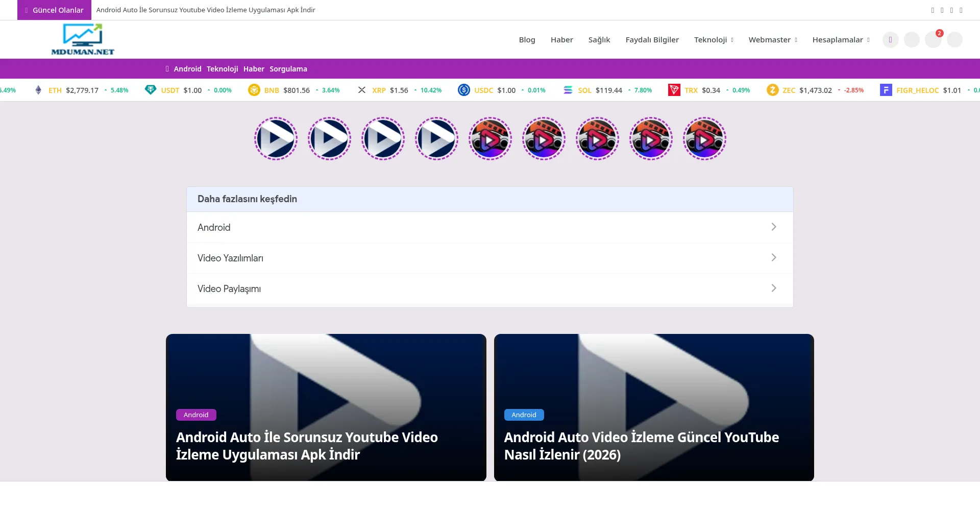
Task: Open the top ticker headline about Apk İndir
Action: click(206, 10)
